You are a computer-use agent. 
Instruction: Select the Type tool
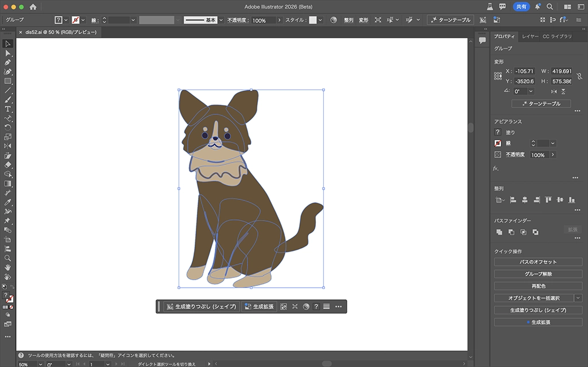(x=8, y=109)
